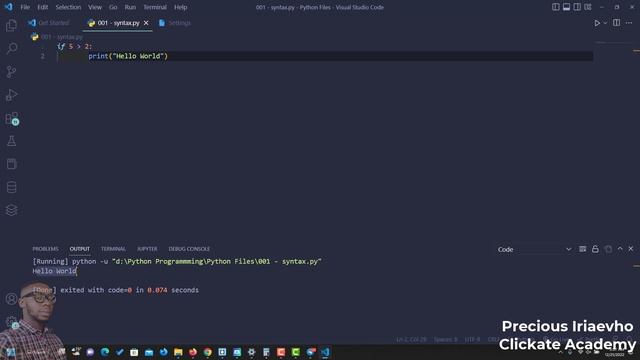Open the Code output channel dropdown
The height and width of the screenshot is (360, 640).
click(534, 249)
